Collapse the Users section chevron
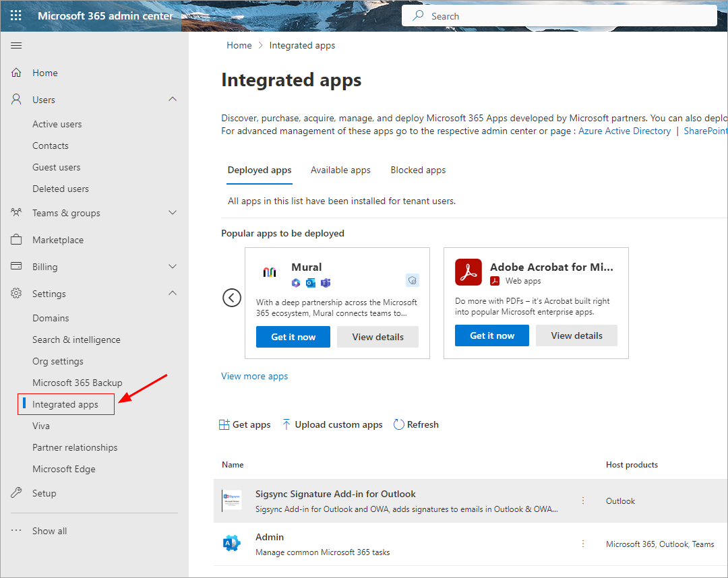The width and height of the screenshot is (728, 578). coord(173,100)
